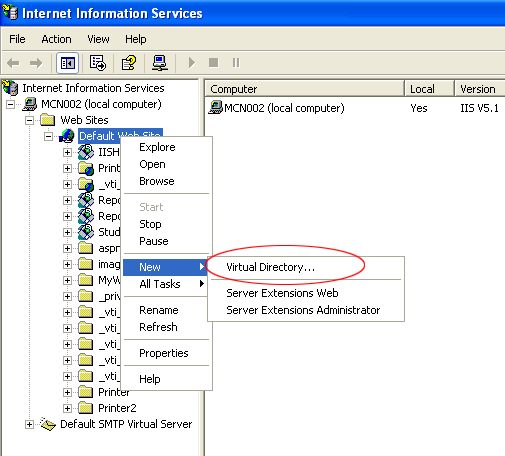Click the Stud application package icon
The image size is (505, 456).
coord(86,232)
